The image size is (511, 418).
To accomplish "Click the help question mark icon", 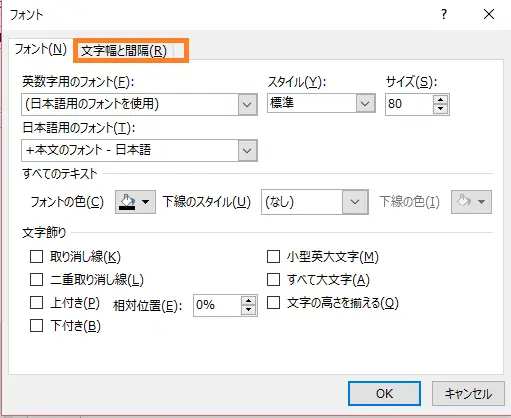I will (x=444, y=14).
